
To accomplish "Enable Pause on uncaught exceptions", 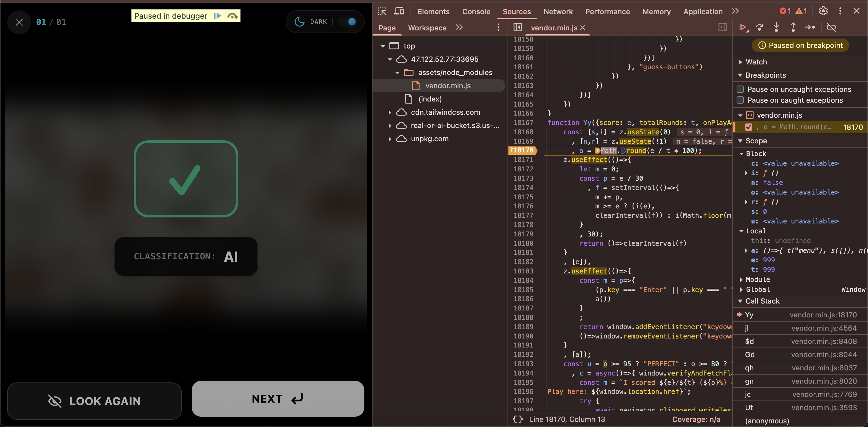I will 740,89.
